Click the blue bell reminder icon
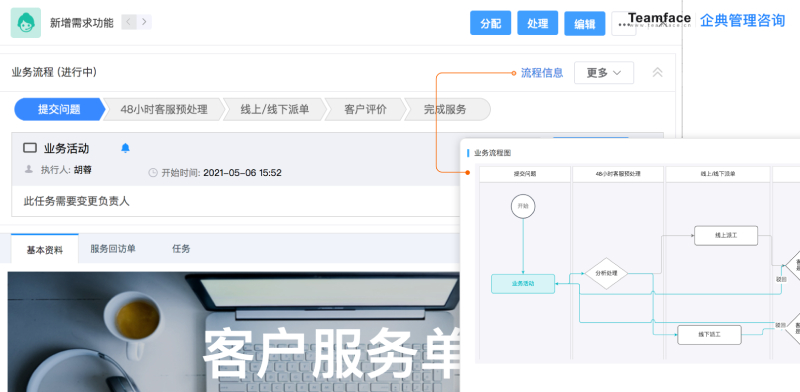The width and height of the screenshot is (800, 392). pyautogui.click(x=125, y=148)
